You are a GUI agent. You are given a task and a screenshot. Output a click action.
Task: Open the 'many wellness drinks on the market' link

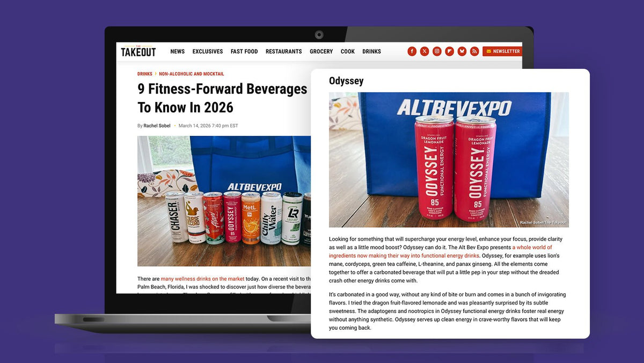pos(202,279)
